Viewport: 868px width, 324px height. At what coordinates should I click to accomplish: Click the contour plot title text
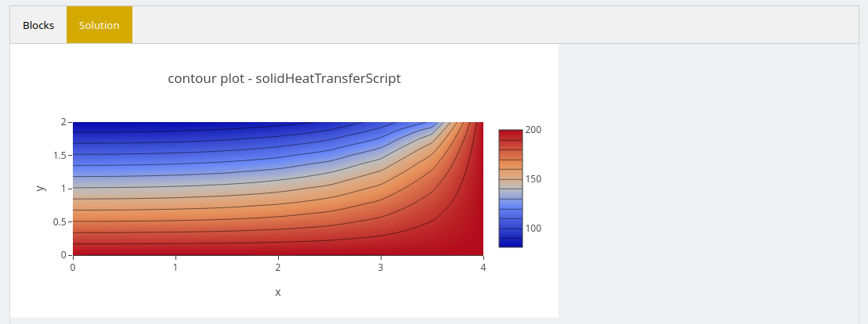284,78
